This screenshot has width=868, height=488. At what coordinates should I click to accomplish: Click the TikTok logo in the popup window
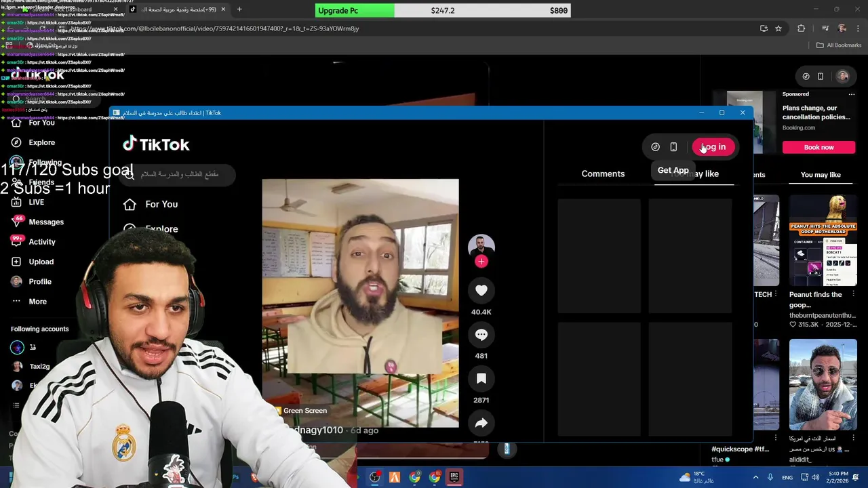[x=156, y=144]
